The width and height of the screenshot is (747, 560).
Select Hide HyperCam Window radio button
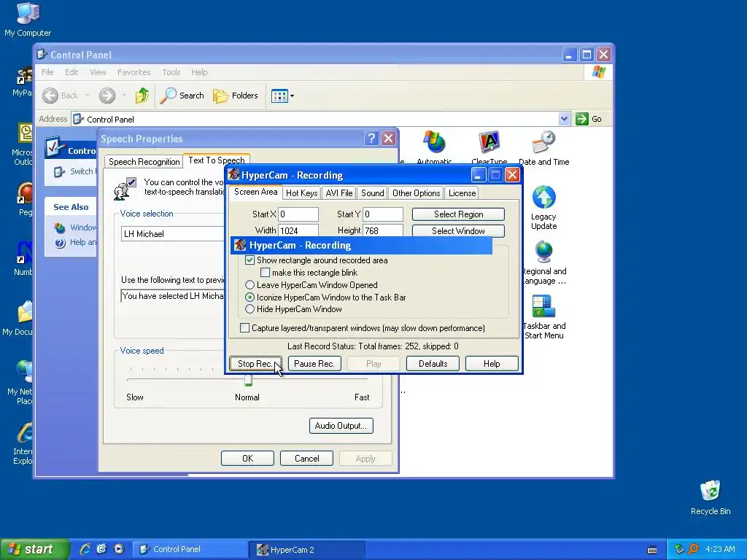coord(249,309)
